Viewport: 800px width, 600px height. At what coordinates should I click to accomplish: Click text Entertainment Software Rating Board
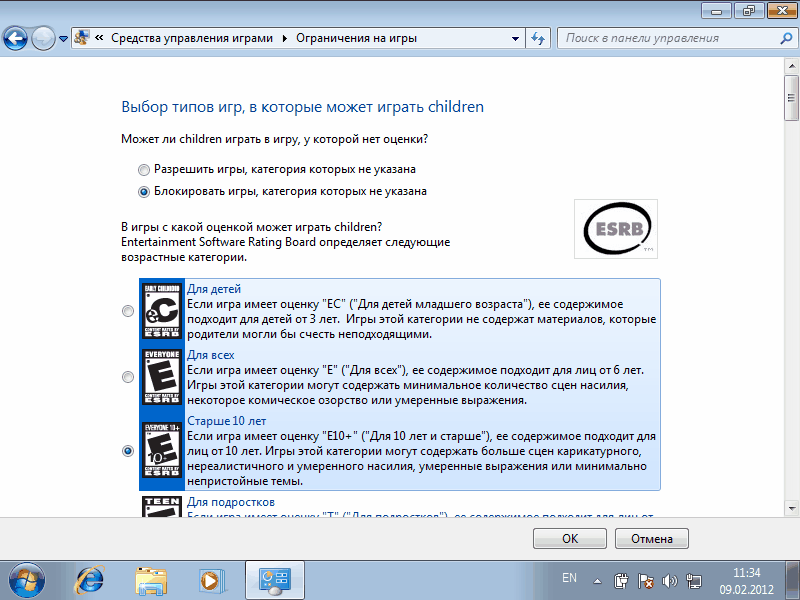click(218, 242)
